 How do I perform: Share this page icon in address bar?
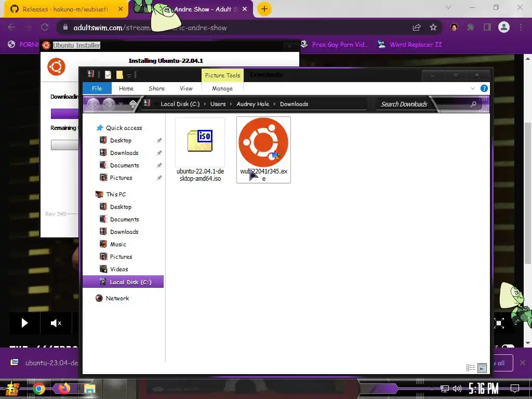tap(417, 28)
